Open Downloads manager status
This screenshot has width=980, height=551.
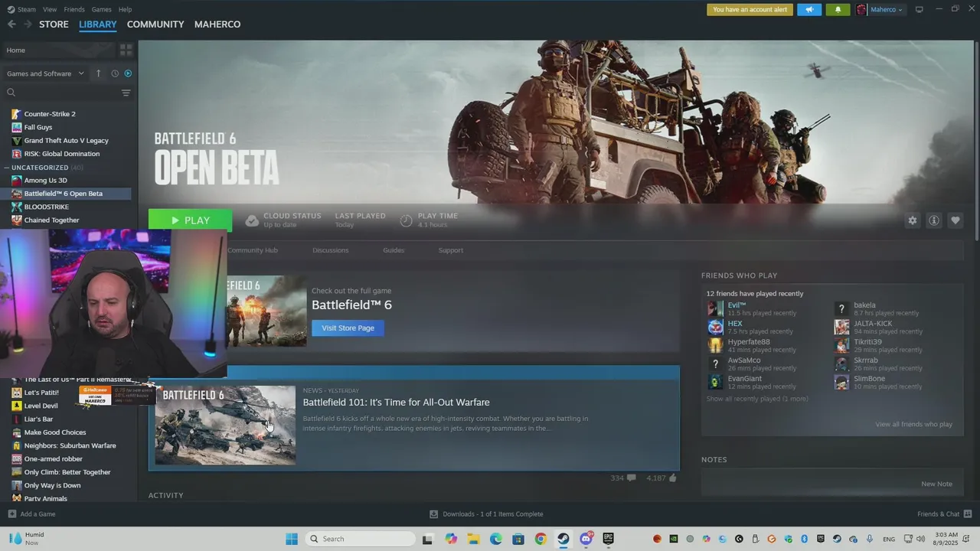pyautogui.click(x=486, y=514)
